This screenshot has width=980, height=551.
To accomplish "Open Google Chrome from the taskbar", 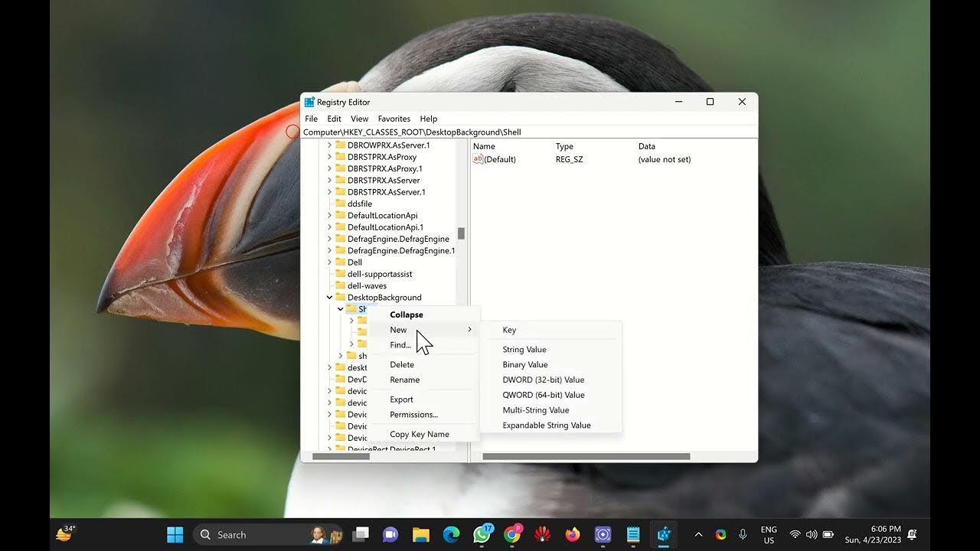I will pos(512,534).
